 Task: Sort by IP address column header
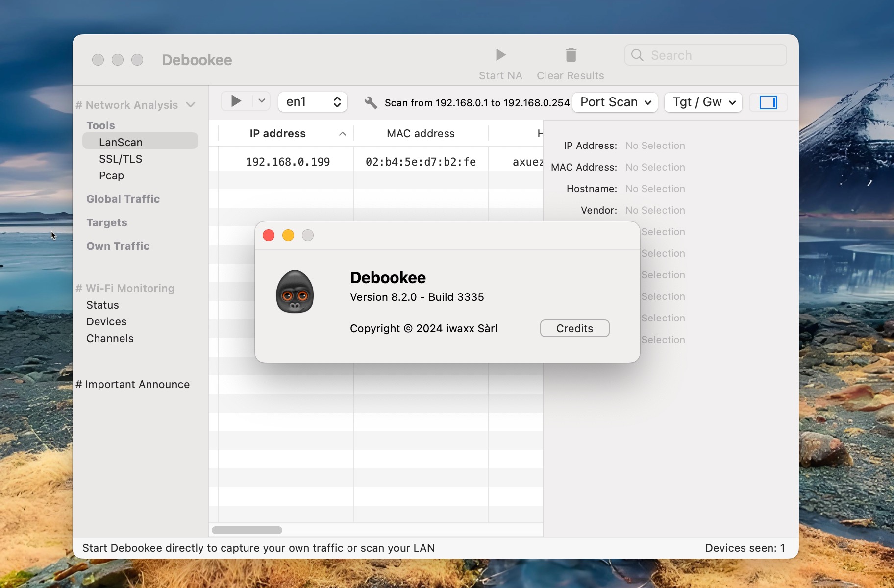coord(277,133)
